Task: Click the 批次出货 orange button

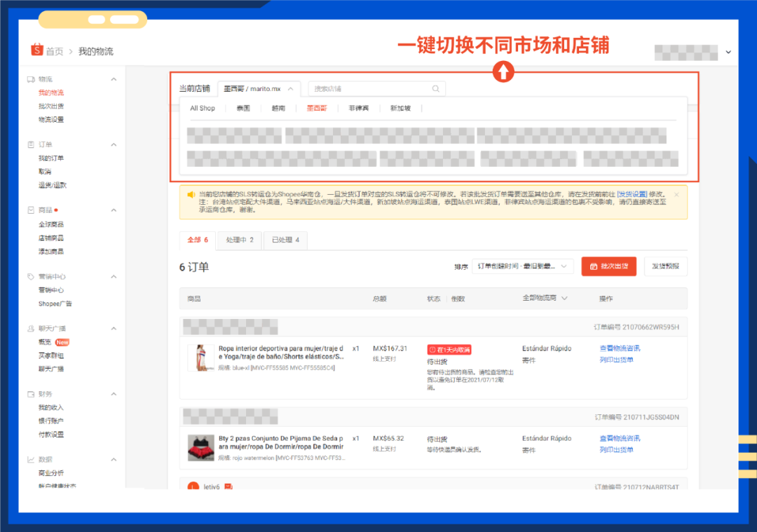Action: pos(609,266)
